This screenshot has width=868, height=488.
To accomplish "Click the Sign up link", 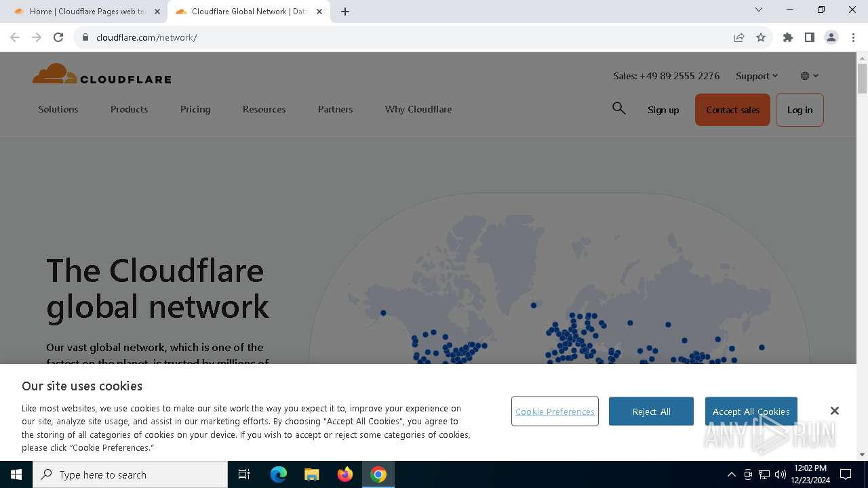I will (663, 110).
